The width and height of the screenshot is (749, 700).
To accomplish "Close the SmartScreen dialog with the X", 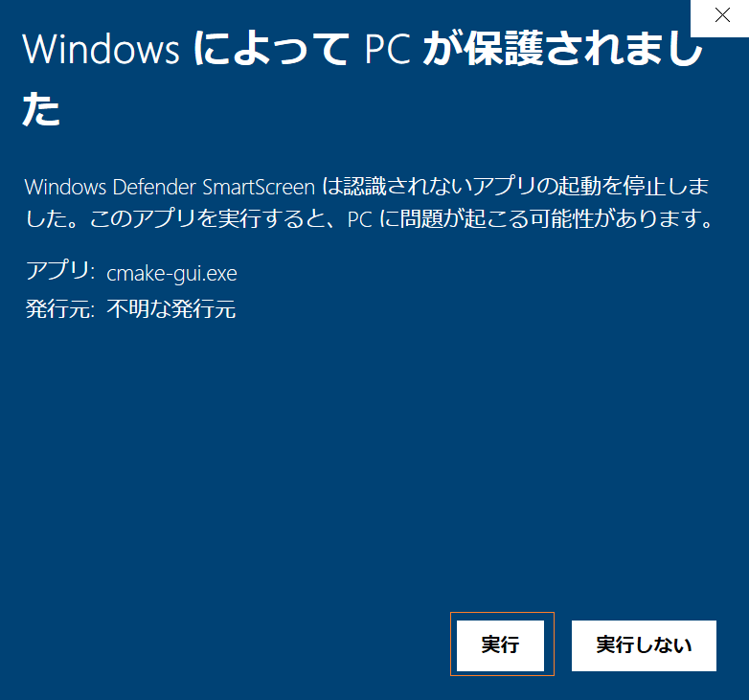I will 722,15.
